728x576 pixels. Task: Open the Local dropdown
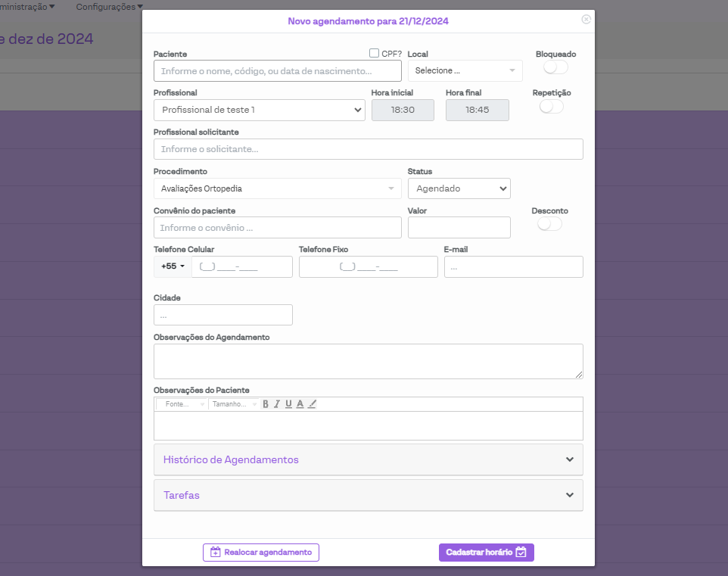point(465,70)
